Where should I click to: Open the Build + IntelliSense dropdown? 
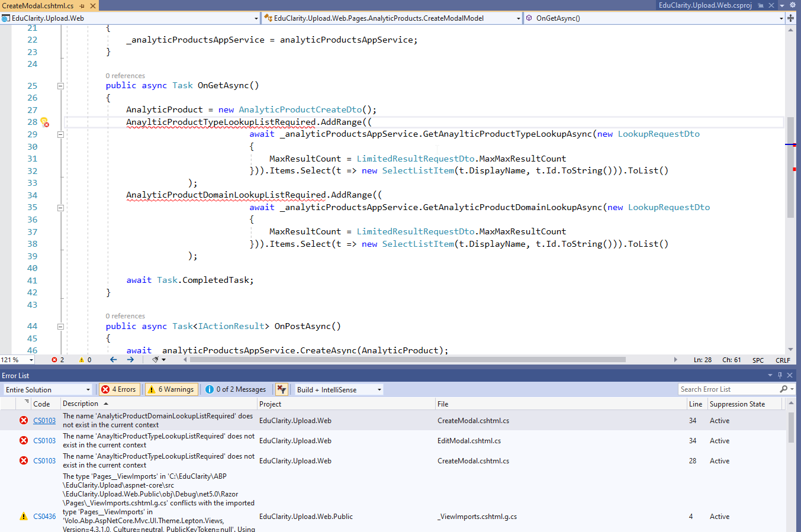339,389
